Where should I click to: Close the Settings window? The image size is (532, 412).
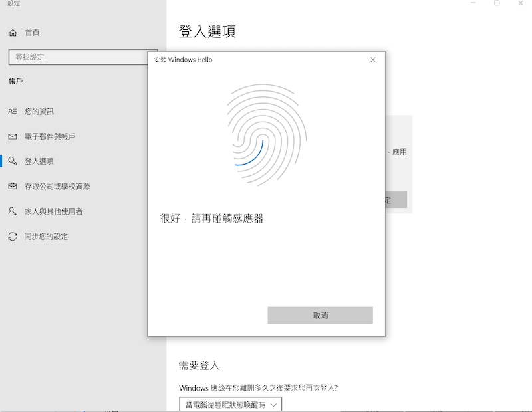coord(521,3)
